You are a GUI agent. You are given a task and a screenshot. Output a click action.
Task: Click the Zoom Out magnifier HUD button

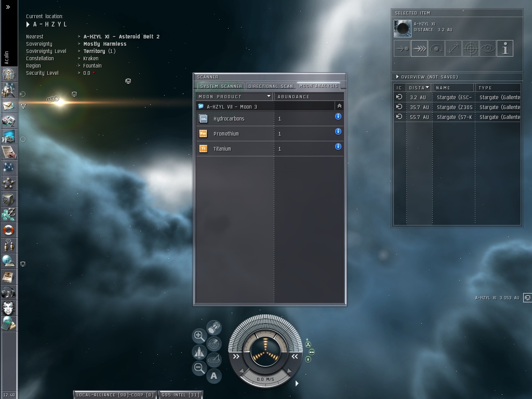pyautogui.click(x=199, y=368)
